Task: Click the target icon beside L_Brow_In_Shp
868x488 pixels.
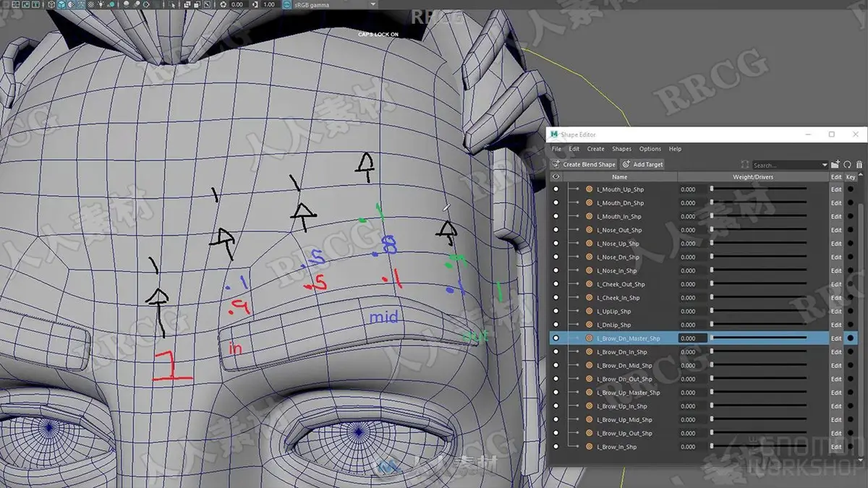Action: point(589,447)
